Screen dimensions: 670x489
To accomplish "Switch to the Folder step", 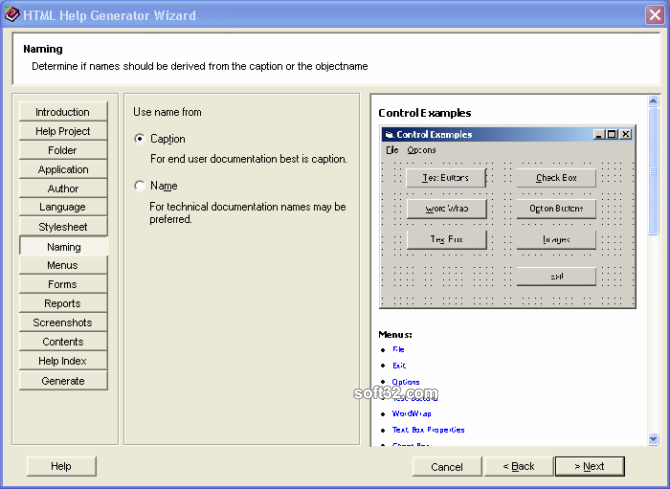I will tap(63, 150).
